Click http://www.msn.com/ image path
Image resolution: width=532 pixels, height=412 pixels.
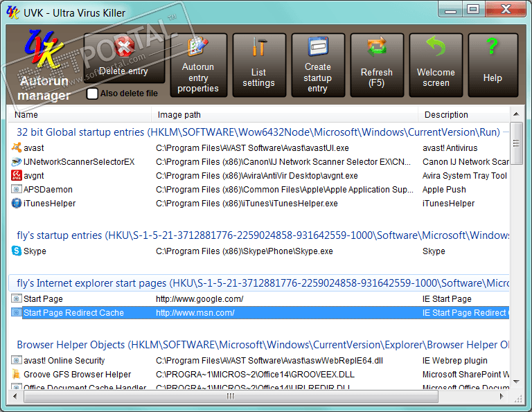click(195, 313)
